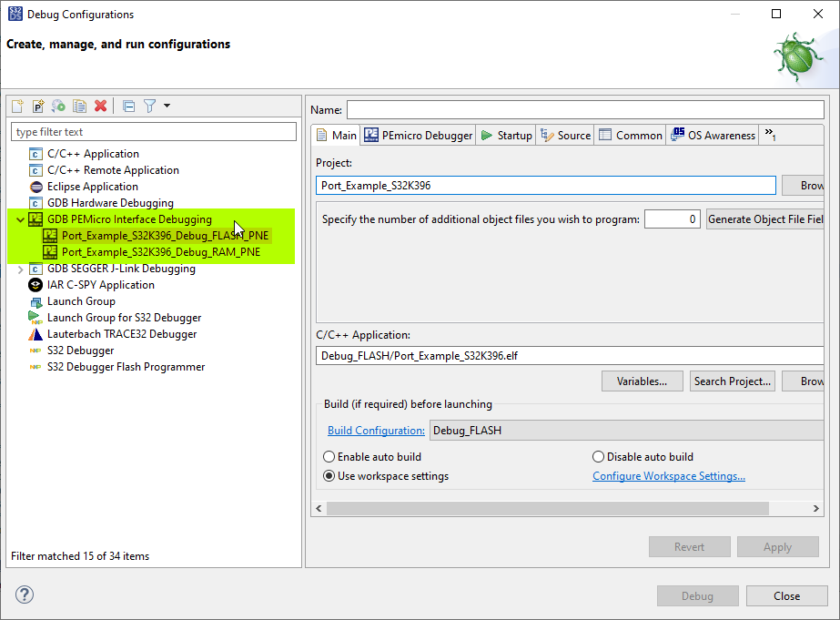
Task: Click the Build Configuration link
Action: coord(375,429)
